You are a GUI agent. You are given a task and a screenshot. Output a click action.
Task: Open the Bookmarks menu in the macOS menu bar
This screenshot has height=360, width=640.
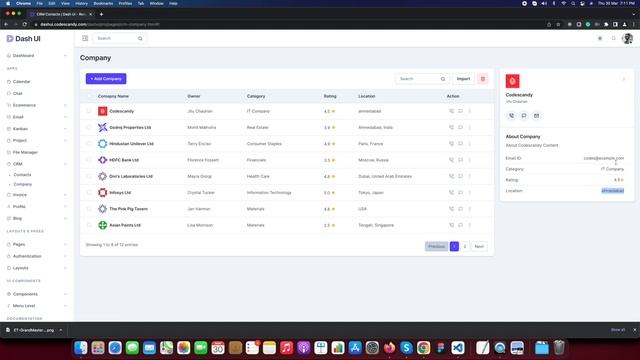point(103,3)
